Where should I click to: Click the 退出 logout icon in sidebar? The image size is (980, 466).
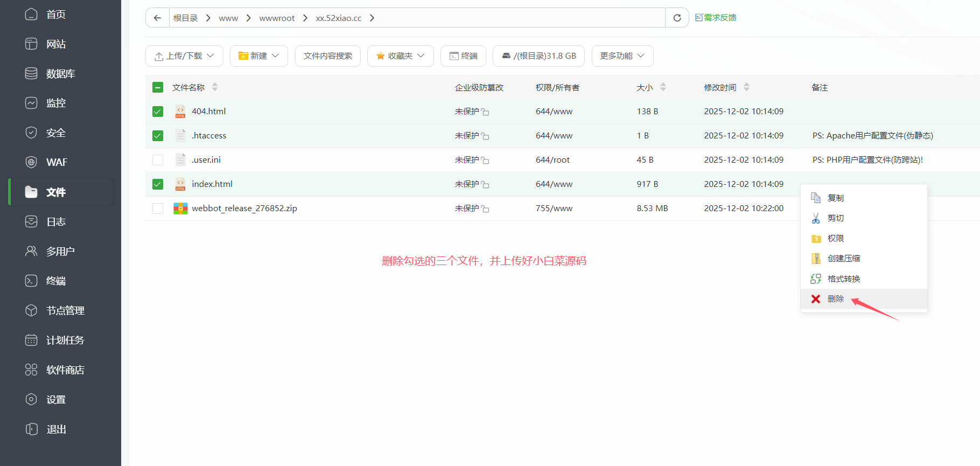pos(31,429)
